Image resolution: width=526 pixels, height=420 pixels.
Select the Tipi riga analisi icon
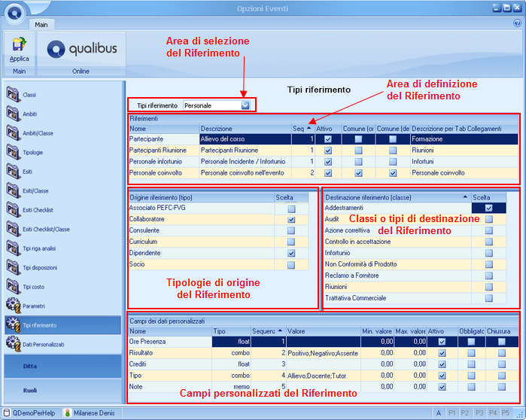pyautogui.click(x=13, y=248)
